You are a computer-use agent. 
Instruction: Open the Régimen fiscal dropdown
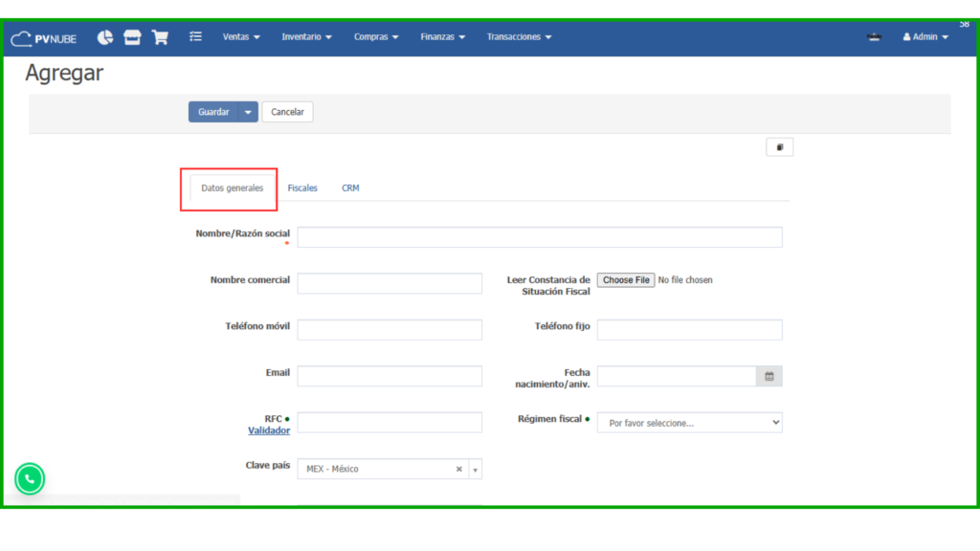pyautogui.click(x=689, y=422)
